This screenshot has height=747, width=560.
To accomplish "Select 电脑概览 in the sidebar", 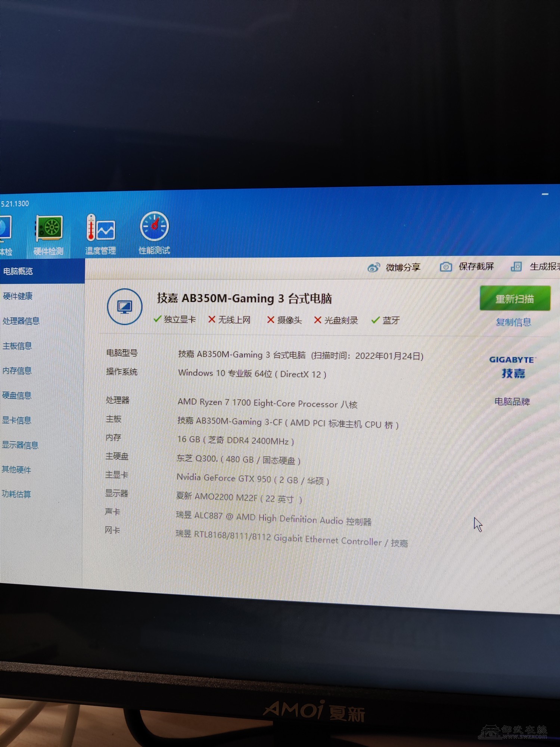I will coord(18,271).
